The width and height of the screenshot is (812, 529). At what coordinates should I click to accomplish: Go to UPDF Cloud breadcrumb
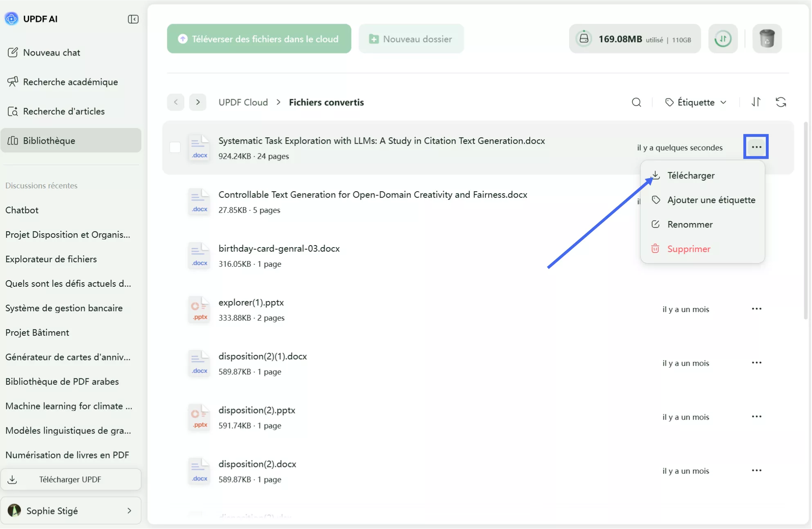click(243, 102)
